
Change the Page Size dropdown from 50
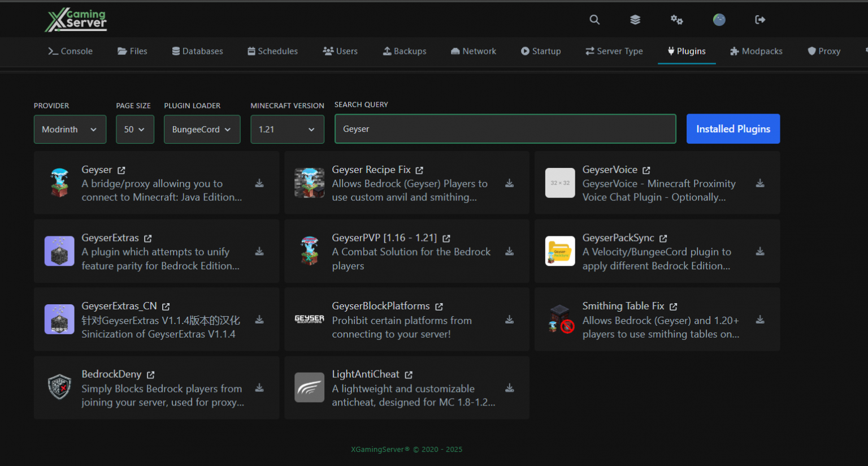pyautogui.click(x=134, y=129)
